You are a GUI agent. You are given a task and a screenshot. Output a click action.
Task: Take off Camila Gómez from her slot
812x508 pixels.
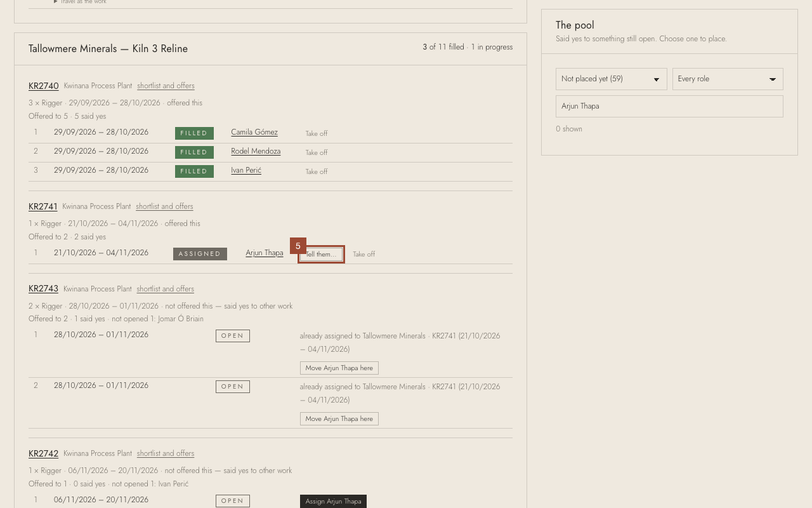317,133
